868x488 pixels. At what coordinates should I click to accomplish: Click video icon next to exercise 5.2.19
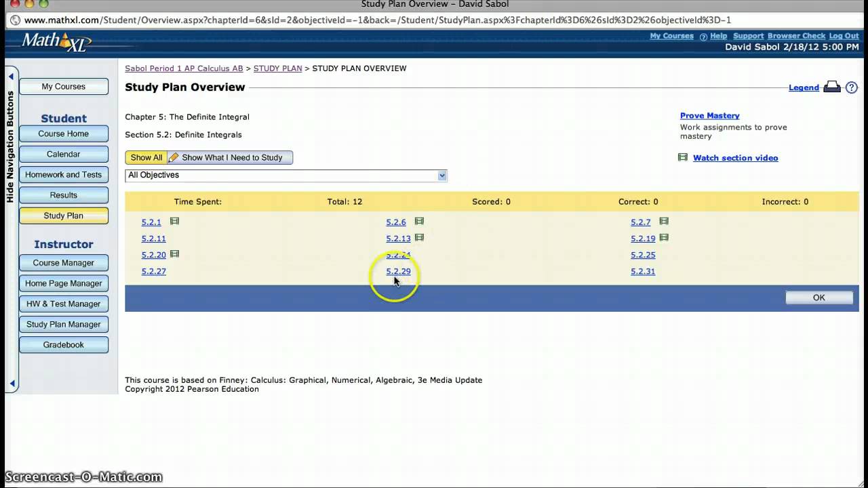[x=664, y=238]
